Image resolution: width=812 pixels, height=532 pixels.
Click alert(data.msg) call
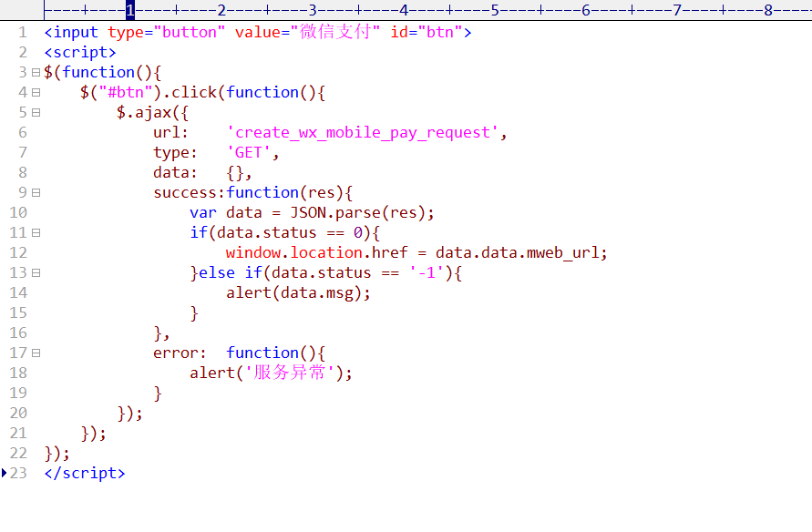point(294,293)
